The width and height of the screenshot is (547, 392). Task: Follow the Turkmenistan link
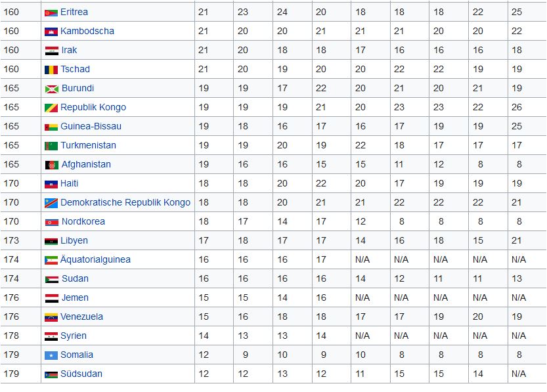coord(89,145)
